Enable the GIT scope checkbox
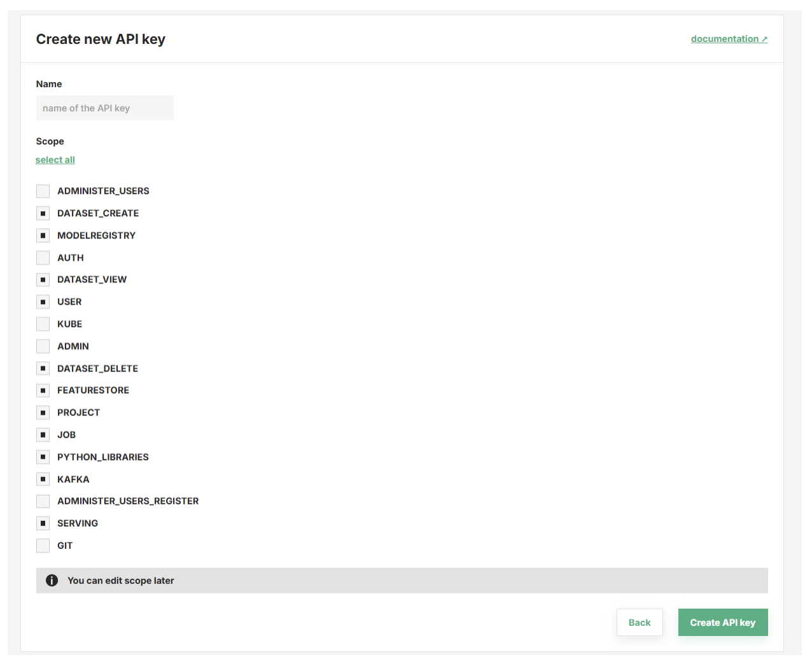Viewport: 812px width, 664px height. [43, 546]
